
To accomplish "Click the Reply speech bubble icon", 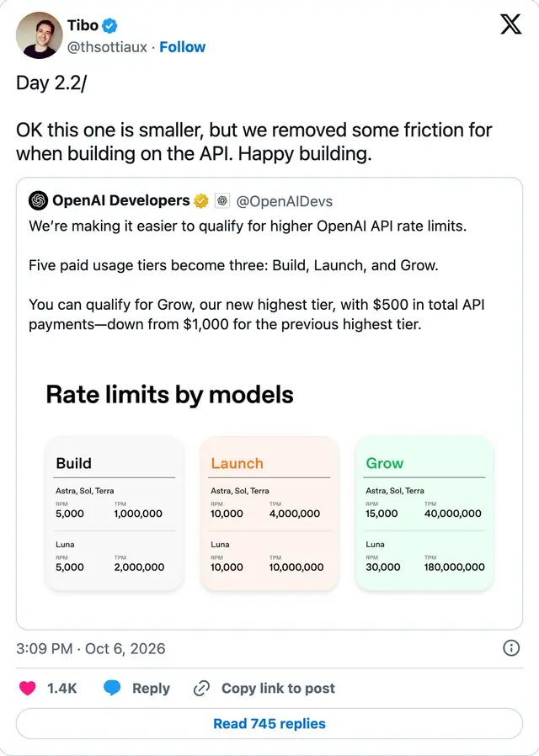I will (112, 688).
